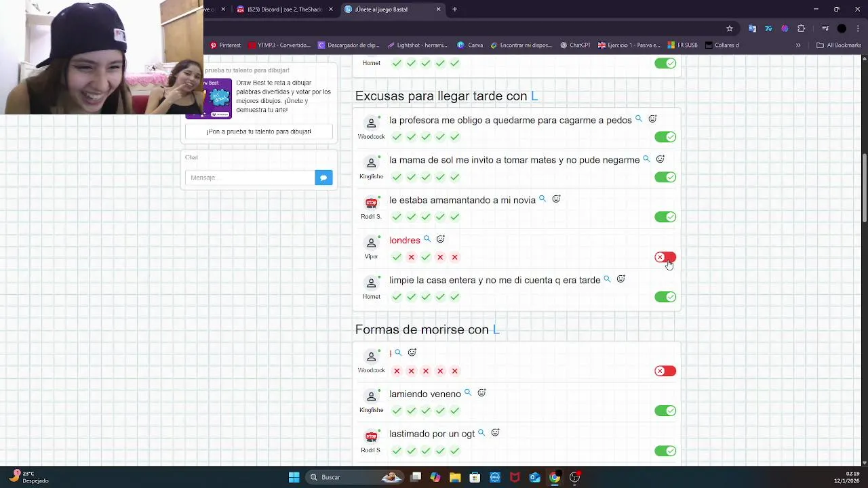Image resolution: width=868 pixels, height=488 pixels.
Task: Open Chrome media control icon in toolbar
Action: [825, 28]
